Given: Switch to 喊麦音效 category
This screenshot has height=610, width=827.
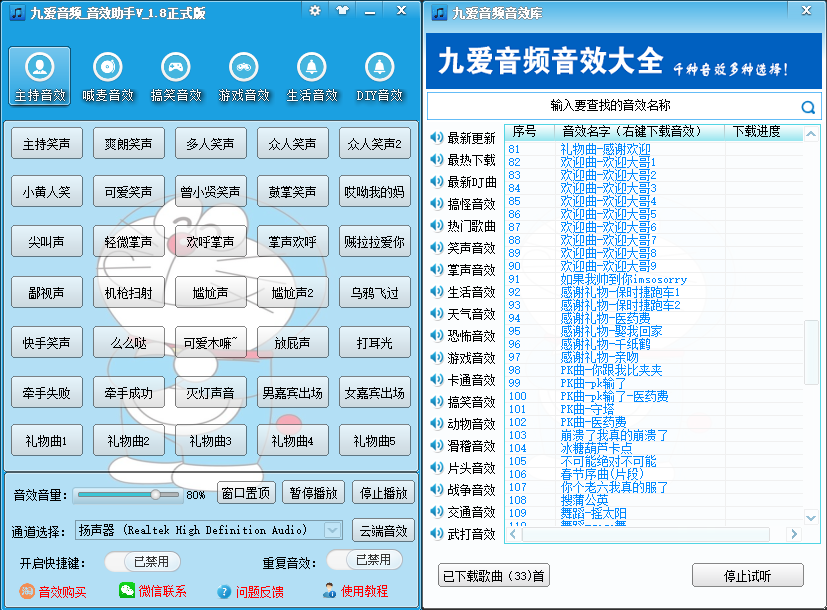Looking at the screenshot, I should (108, 76).
